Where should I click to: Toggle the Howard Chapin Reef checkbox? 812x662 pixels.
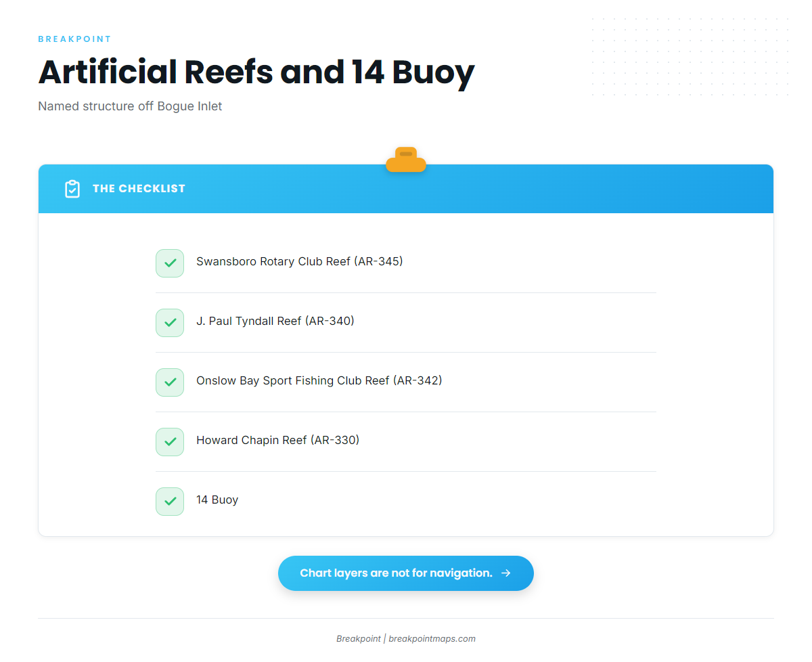click(170, 442)
